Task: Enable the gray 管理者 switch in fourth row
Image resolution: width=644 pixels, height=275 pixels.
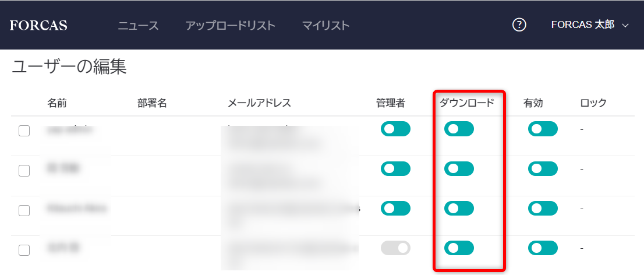Action: pyautogui.click(x=395, y=248)
